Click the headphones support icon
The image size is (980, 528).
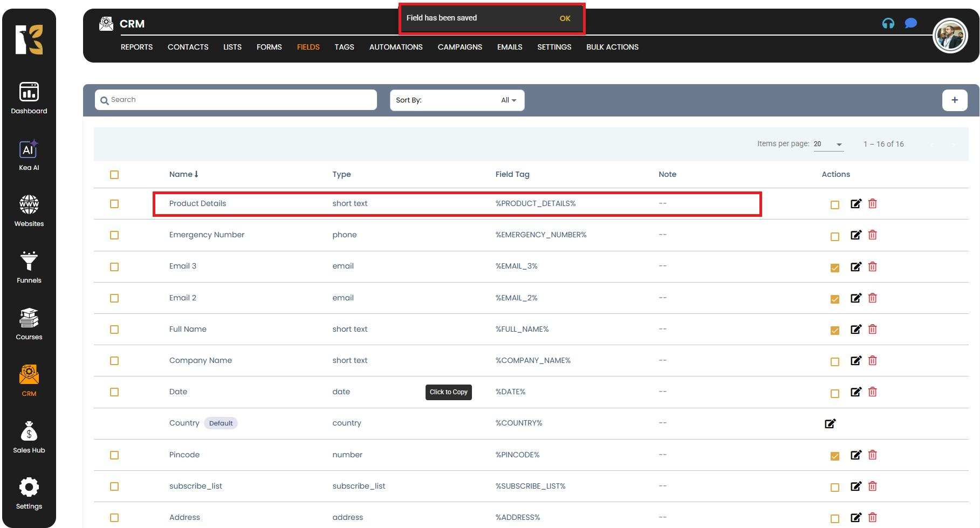pyautogui.click(x=888, y=23)
